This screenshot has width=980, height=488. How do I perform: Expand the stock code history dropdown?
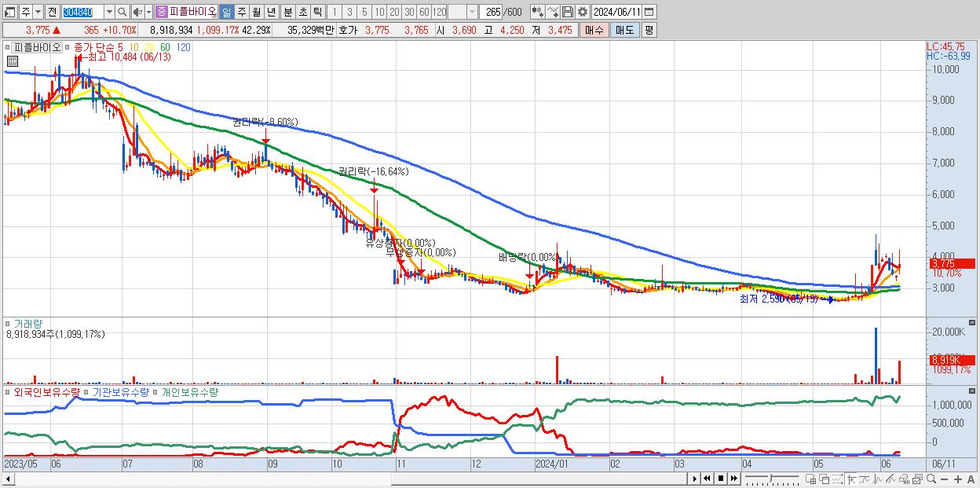tap(109, 12)
